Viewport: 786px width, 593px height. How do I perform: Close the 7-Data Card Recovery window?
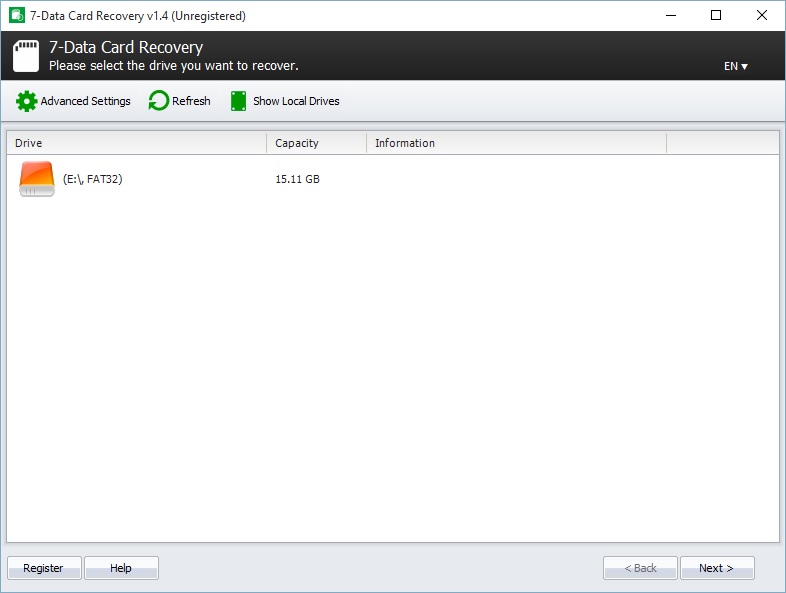coord(761,16)
